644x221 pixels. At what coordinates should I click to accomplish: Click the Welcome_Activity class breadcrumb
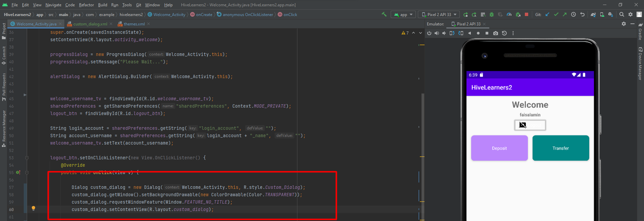click(166, 15)
